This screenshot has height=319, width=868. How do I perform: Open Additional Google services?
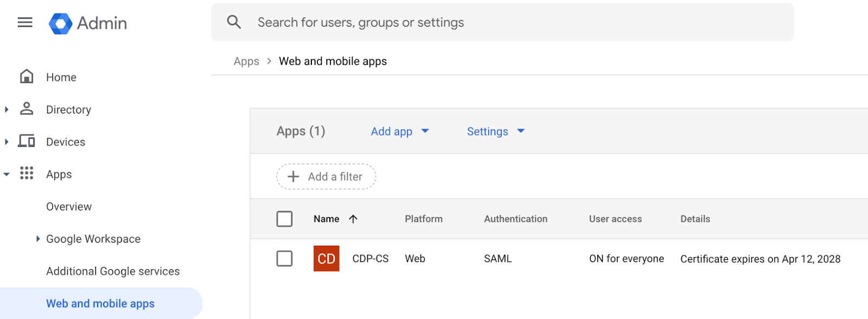113,271
